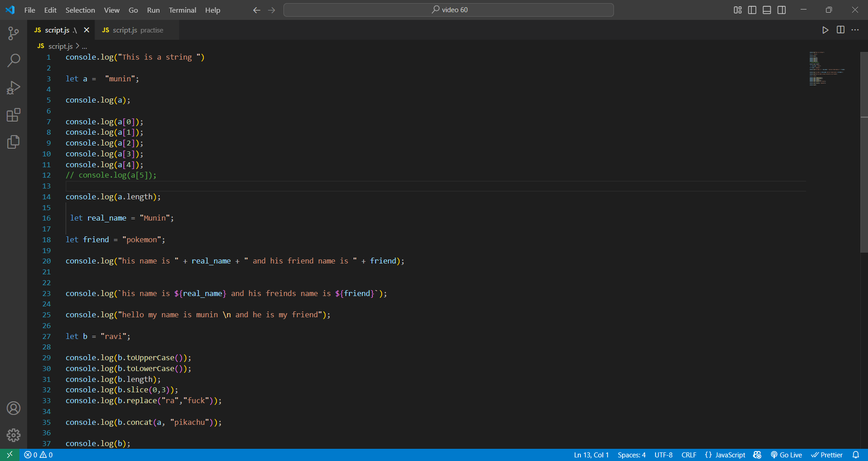This screenshot has width=868, height=461.
Task: Open the Terminal menu
Action: [182, 10]
